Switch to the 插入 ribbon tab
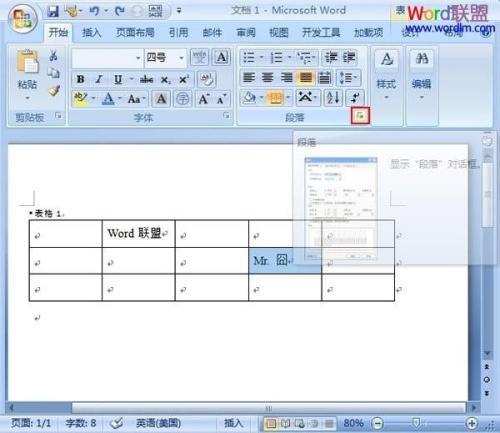500x433 pixels. pos(92,32)
